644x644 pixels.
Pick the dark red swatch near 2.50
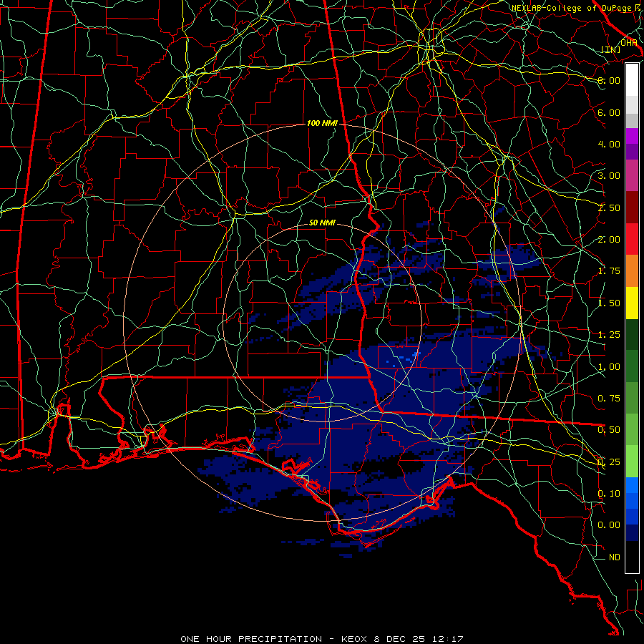click(x=632, y=208)
